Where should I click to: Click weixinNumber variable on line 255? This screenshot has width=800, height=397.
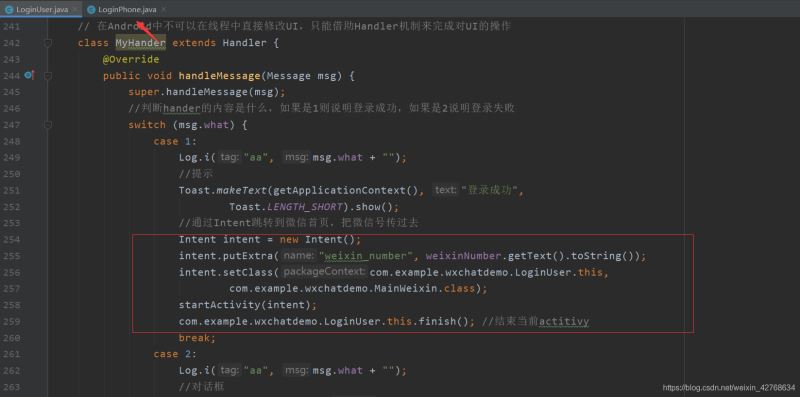tap(463, 256)
